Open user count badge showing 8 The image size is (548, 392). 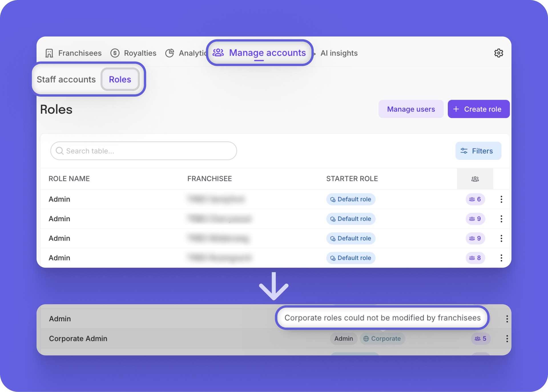point(475,258)
